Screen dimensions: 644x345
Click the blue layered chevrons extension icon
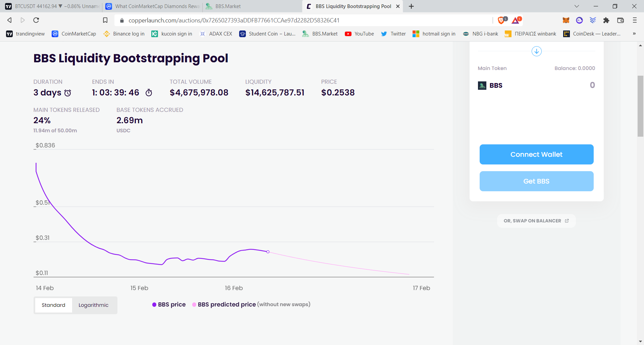(593, 20)
